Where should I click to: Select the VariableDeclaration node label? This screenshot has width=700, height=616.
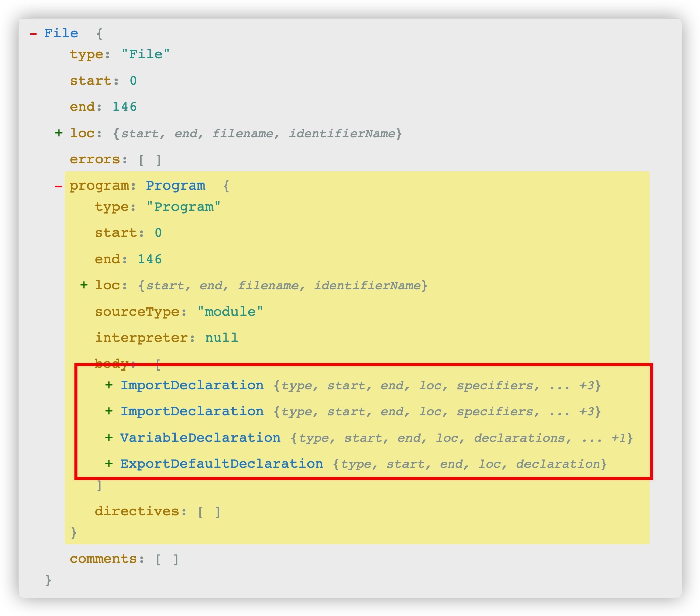[x=200, y=438]
